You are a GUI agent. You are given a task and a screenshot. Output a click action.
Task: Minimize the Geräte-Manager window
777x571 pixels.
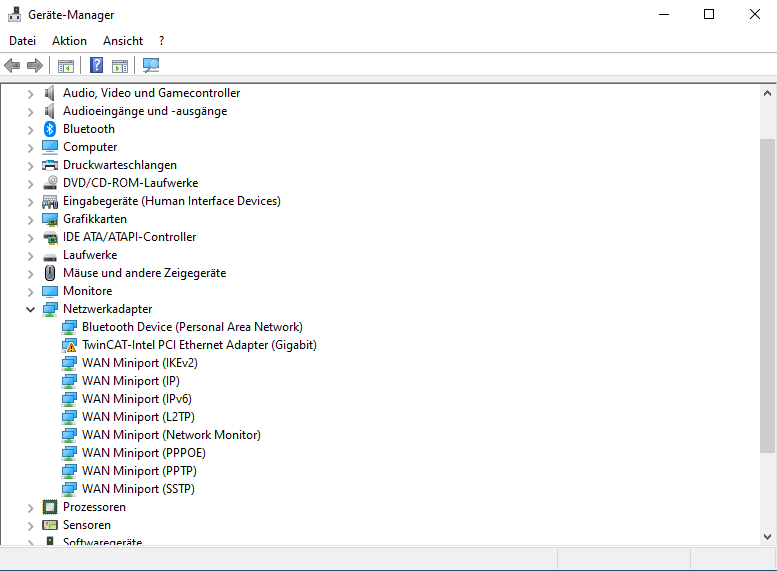[664, 14]
